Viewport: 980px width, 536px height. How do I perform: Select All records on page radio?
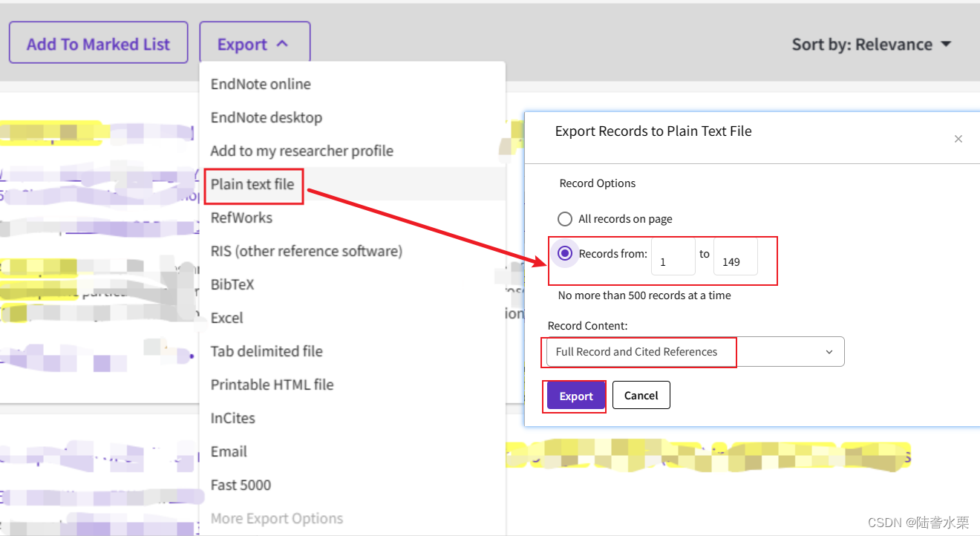pos(565,219)
